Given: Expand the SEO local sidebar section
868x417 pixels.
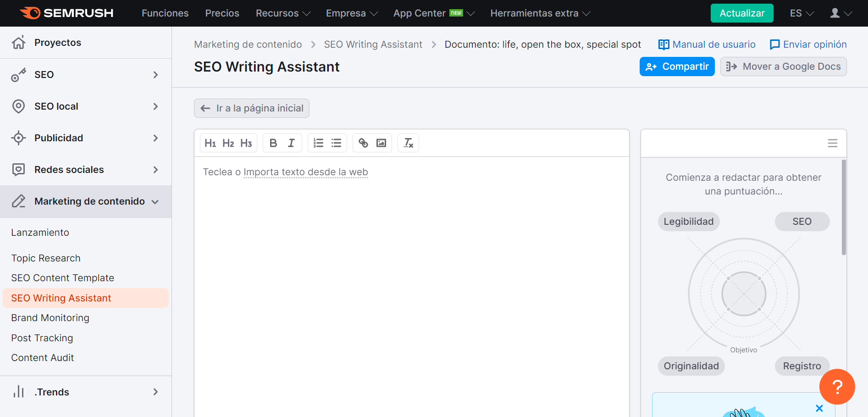Looking at the screenshot, I should point(86,106).
